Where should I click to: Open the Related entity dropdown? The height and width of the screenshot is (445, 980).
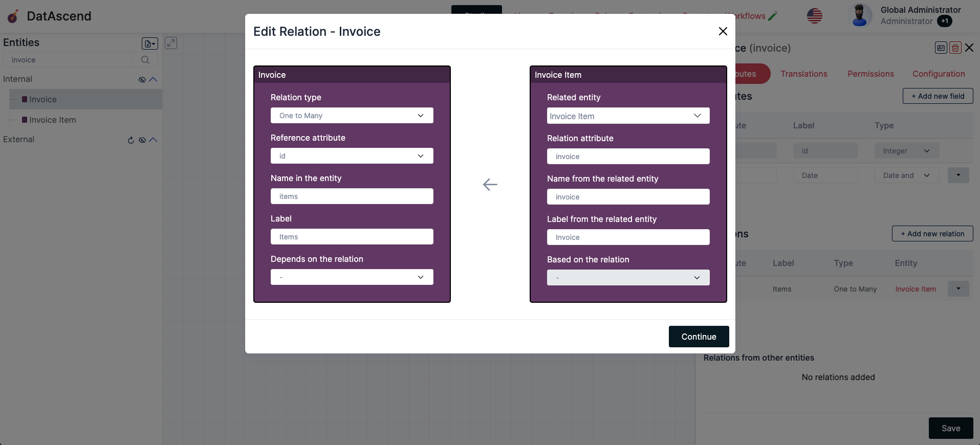click(x=628, y=116)
